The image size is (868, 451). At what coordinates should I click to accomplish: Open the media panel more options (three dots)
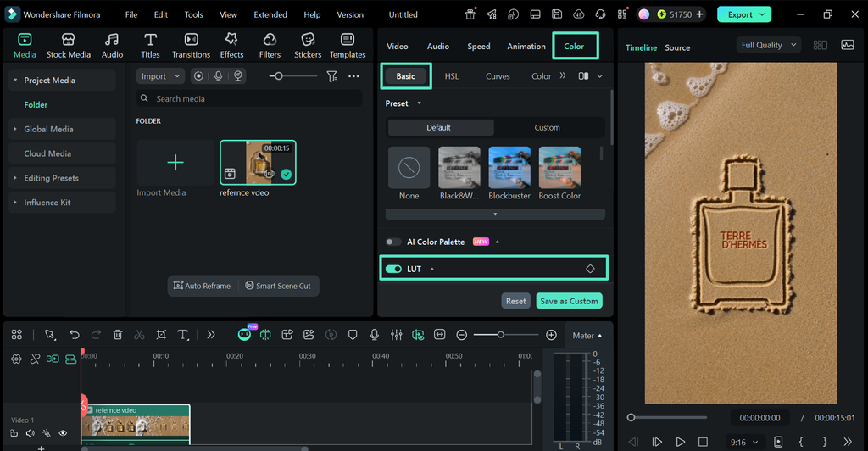pos(353,76)
